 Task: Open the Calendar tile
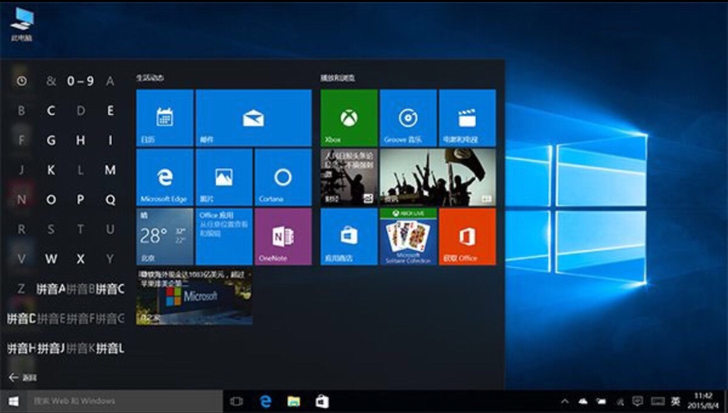(165, 118)
